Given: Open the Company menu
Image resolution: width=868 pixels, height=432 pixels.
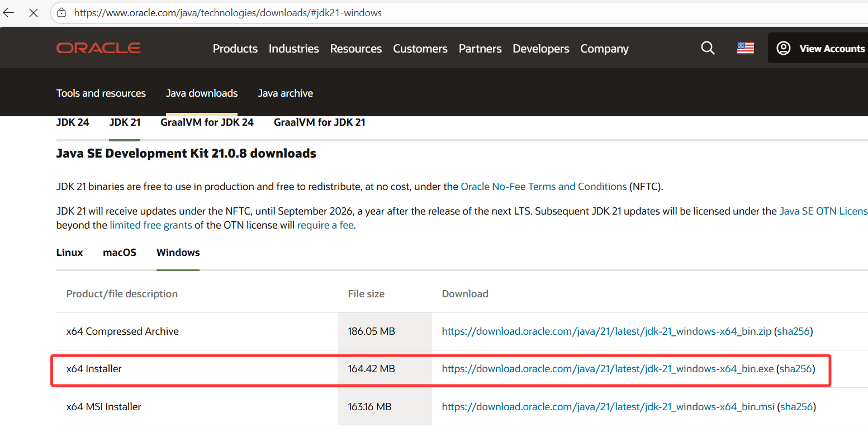Looking at the screenshot, I should (x=604, y=49).
